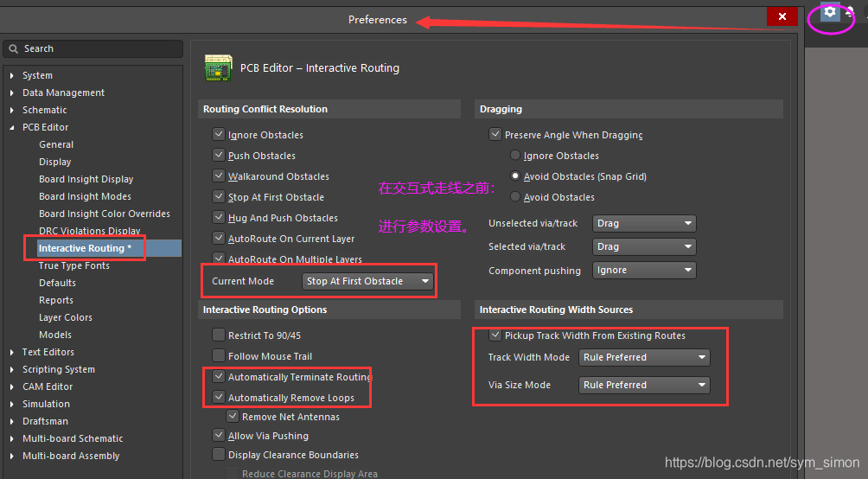Viewport: 868px width, 479px height.
Task: Close the Preferences dialog
Action: (782, 16)
